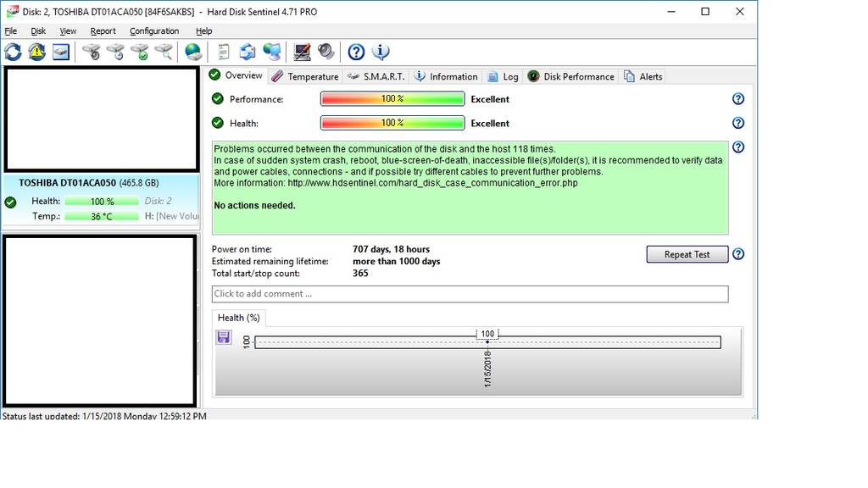Click the '707 days, 18 hours' value
Image resolution: width=868 pixels, height=488 pixels.
[392, 250]
